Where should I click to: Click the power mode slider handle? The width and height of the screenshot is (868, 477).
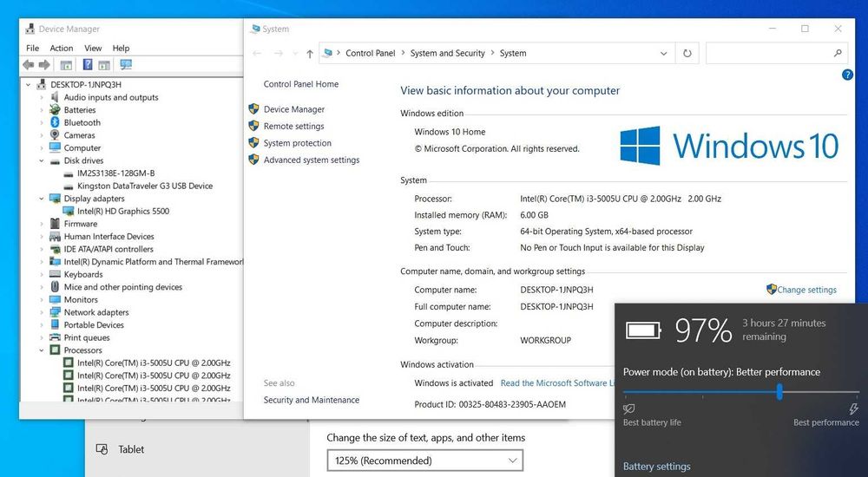[x=779, y=392]
